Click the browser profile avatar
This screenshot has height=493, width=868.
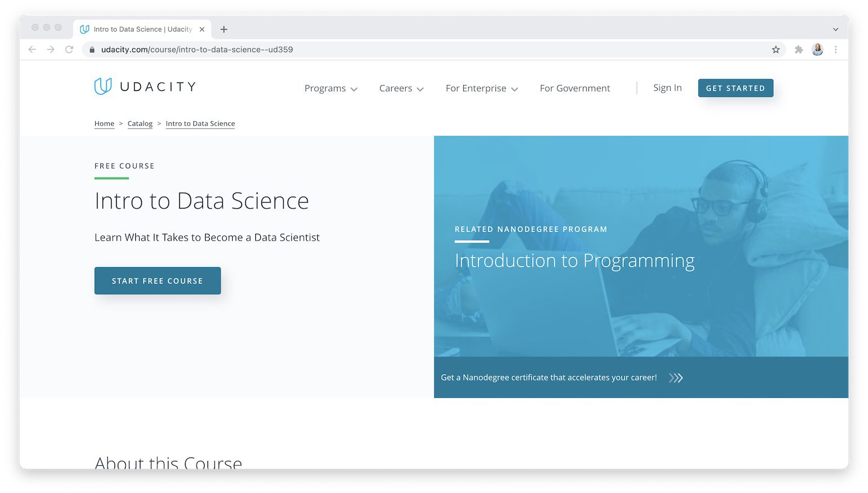click(x=817, y=50)
